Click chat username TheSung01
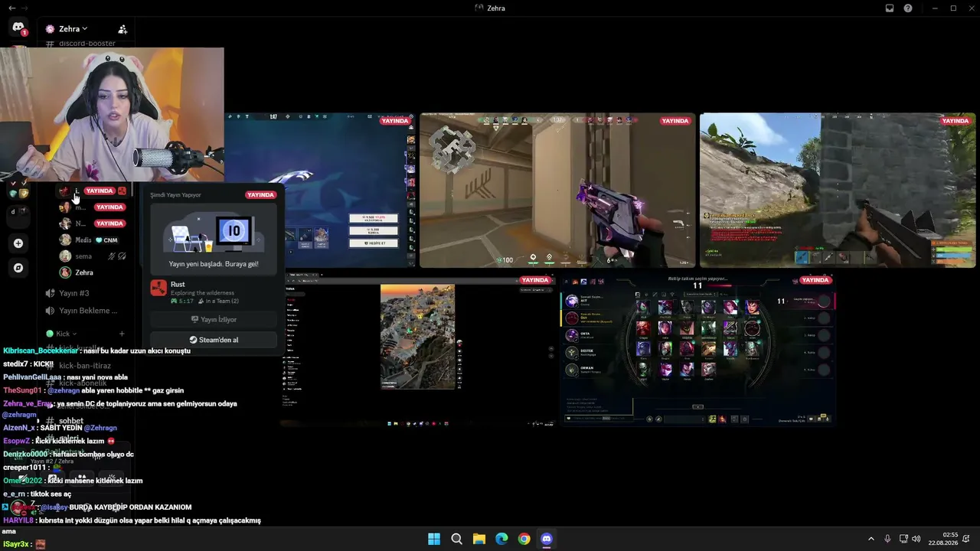980x551 pixels. tap(22, 390)
